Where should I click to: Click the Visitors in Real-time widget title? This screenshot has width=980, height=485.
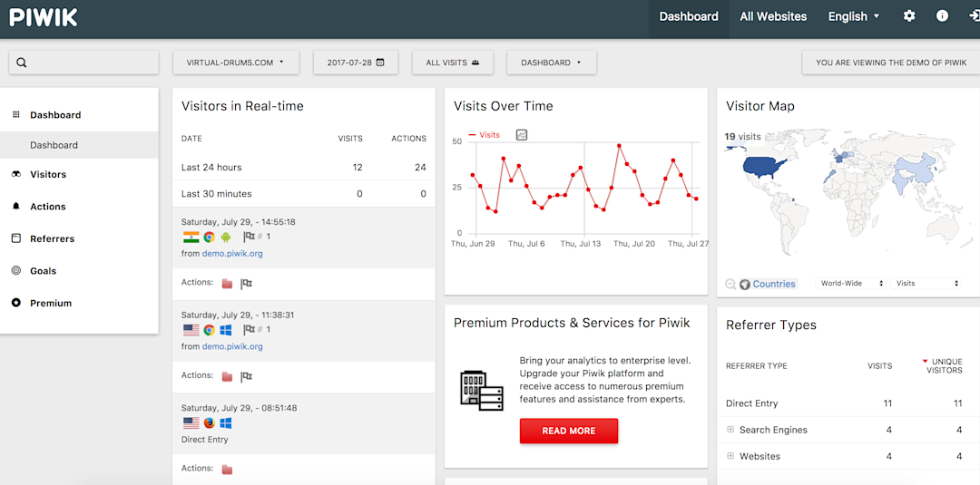coord(242,106)
